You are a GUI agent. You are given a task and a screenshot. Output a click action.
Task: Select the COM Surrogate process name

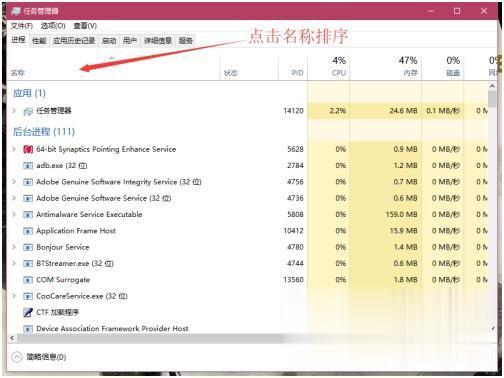[x=63, y=280]
